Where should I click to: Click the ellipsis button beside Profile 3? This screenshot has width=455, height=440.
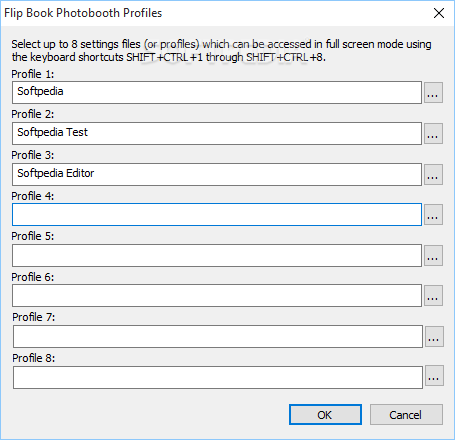click(433, 174)
